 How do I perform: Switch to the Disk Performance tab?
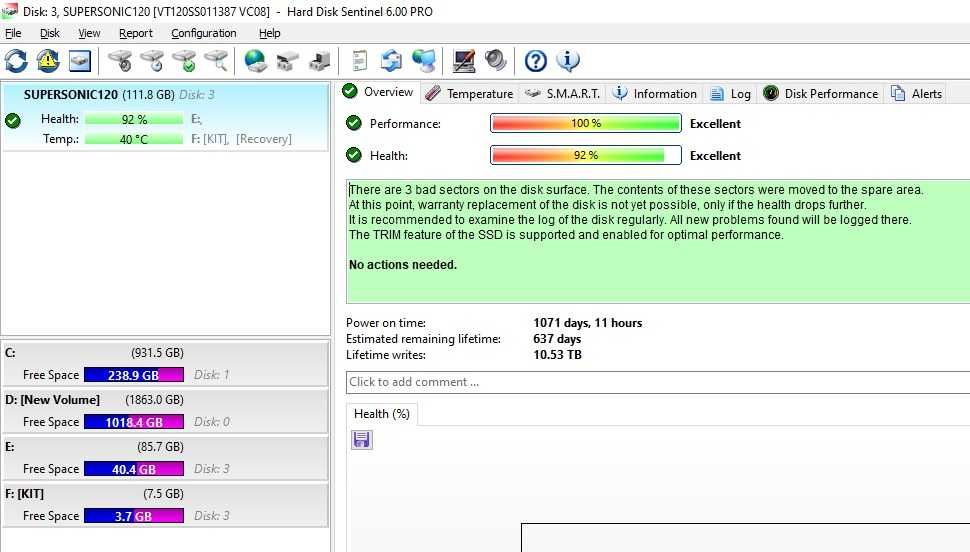pyautogui.click(x=820, y=93)
